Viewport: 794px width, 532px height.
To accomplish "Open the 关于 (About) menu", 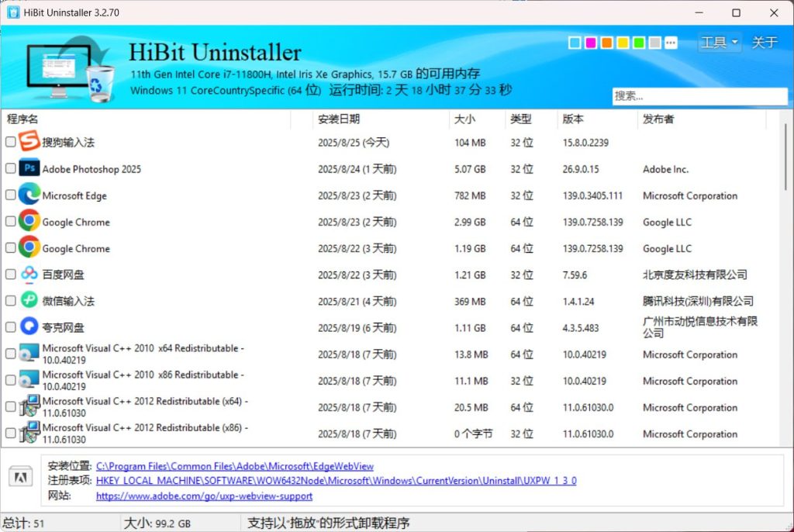I will [765, 43].
